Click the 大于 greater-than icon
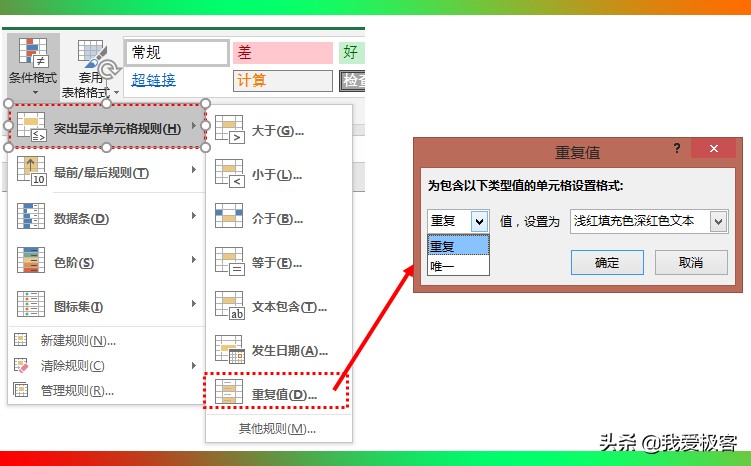This screenshot has width=751, height=466. pyautogui.click(x=230, y=129)
